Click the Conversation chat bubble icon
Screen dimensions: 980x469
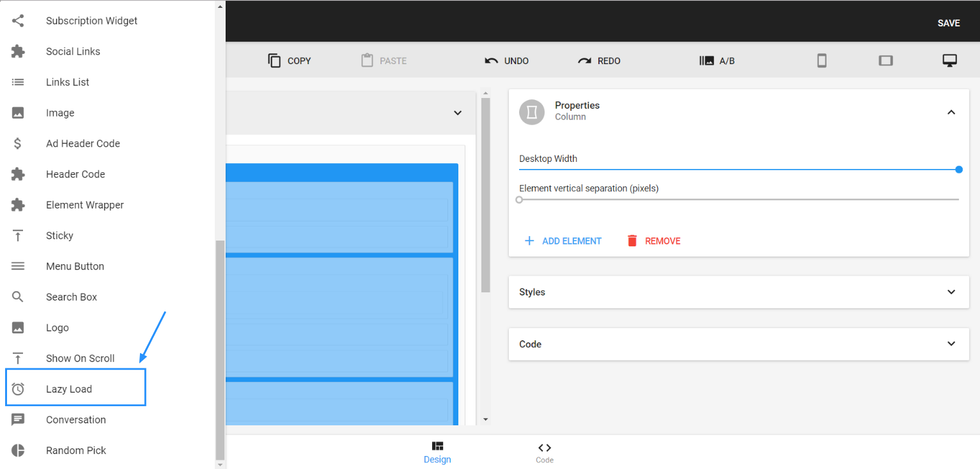point(18,420)
